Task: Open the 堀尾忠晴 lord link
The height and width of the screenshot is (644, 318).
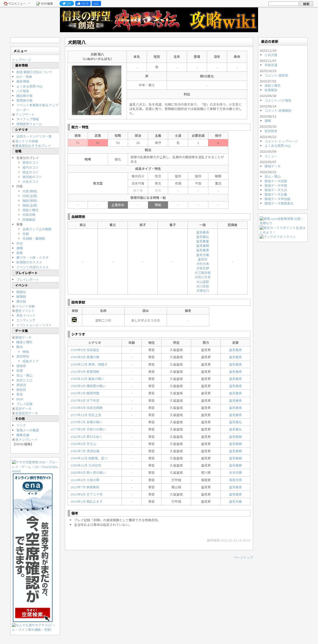Action: pyautogui.click(x=236, y=480)
